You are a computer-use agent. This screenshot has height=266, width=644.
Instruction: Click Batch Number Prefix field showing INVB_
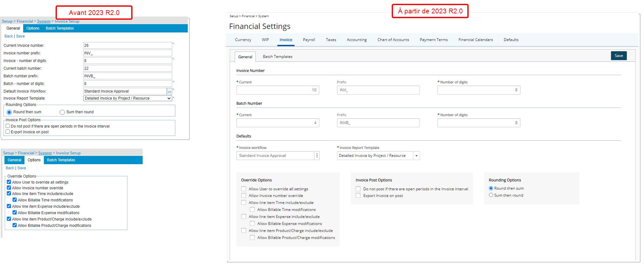(x=378, y=123)
